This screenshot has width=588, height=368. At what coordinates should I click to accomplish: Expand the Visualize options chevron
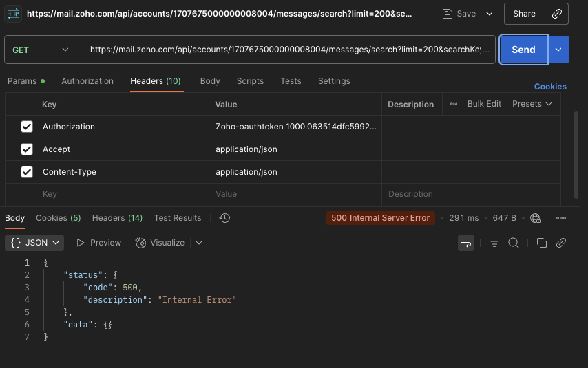(x=199, y=243)
